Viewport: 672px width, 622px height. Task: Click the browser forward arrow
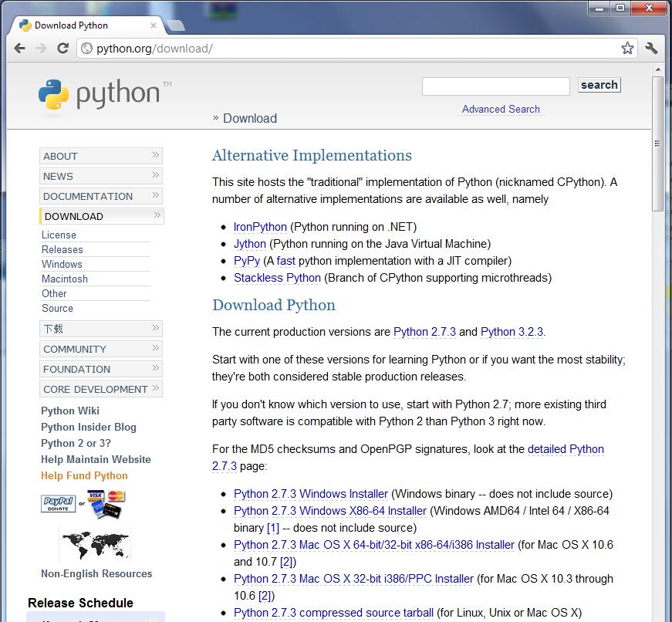(41, 48)
